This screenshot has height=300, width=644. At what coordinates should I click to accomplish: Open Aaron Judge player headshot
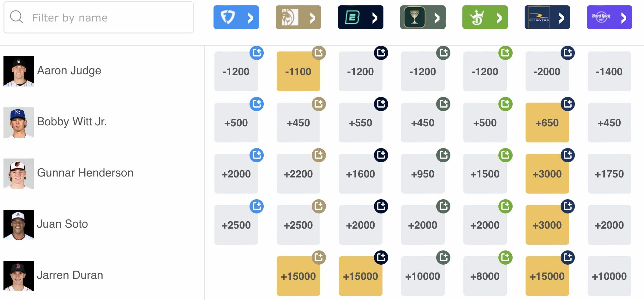[x=19, y=71]
